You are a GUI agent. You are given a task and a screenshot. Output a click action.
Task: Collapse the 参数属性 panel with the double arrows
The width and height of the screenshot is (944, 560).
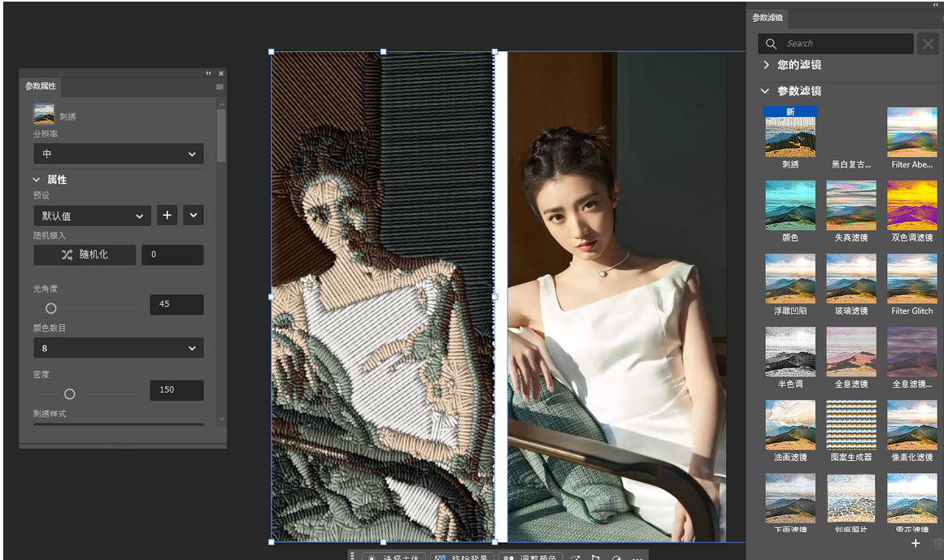[208, 73]
